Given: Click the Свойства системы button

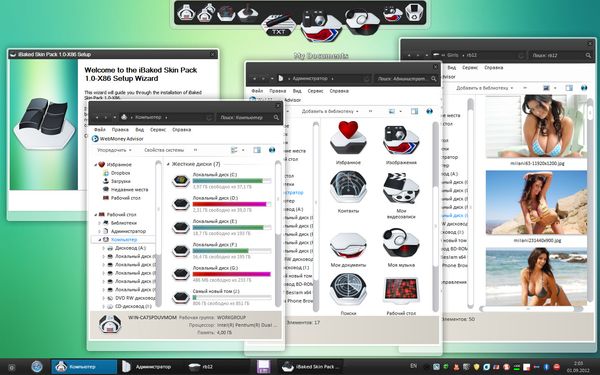Looking at the screenshot, I should [164, 150].
